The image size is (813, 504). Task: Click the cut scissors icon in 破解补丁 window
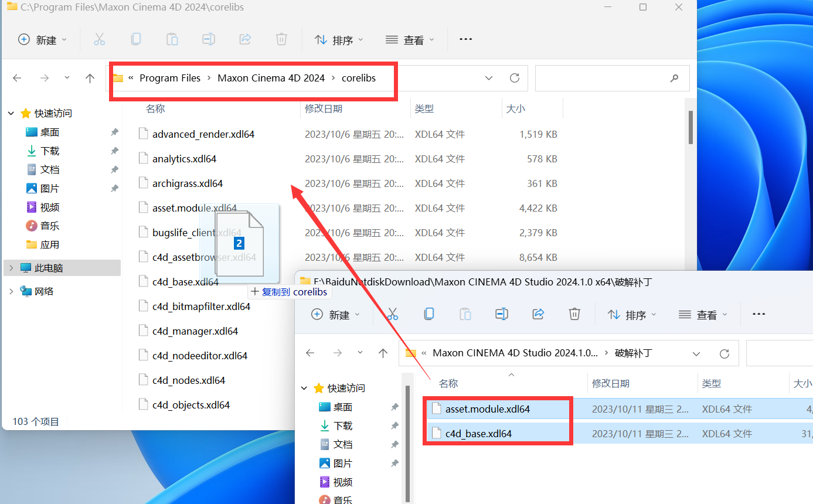coord(393,314)
